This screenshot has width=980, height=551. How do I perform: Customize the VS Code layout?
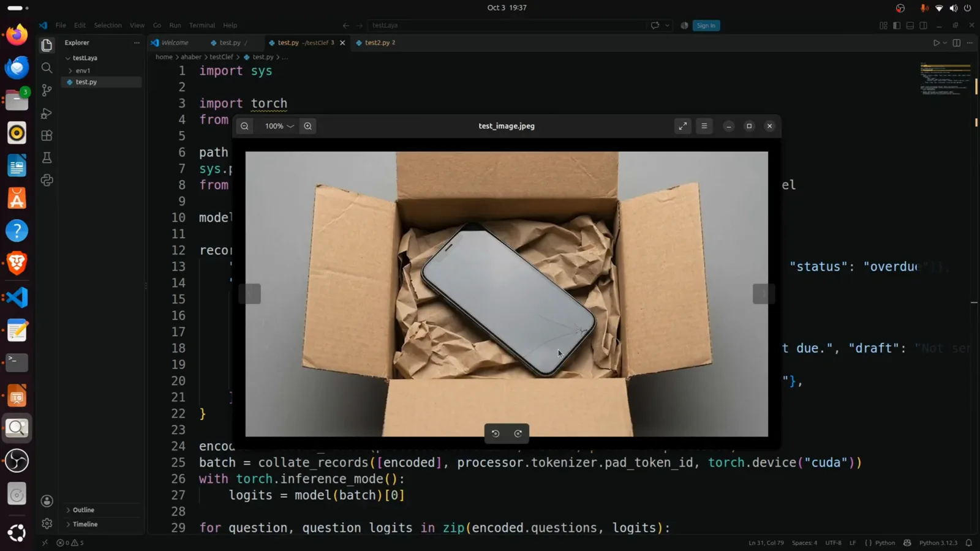(x=883, y=26)
